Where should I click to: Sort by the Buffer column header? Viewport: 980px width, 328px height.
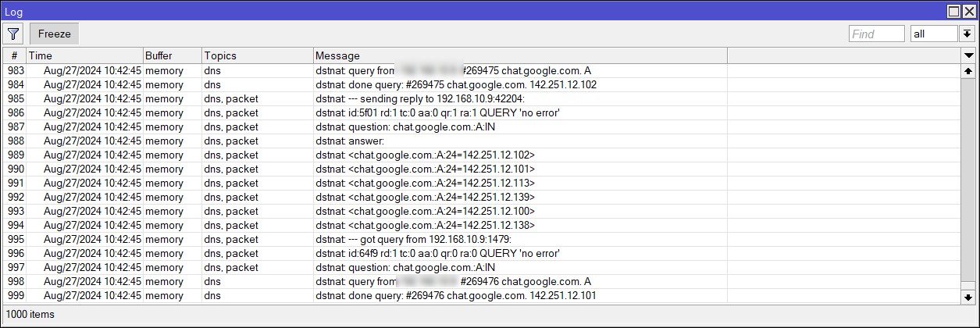coord(172,55)
